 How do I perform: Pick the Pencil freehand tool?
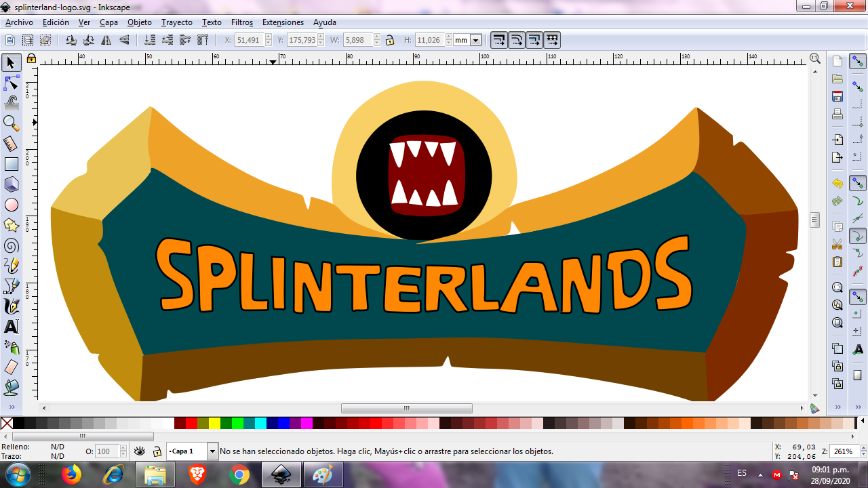[x=11, y=266]
